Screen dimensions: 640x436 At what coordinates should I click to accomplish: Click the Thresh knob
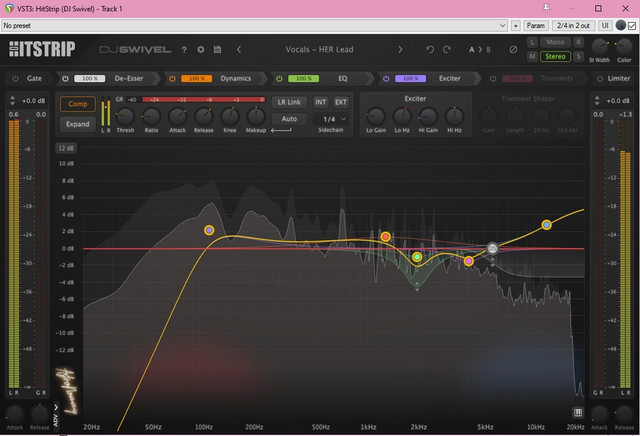point(125,117)
